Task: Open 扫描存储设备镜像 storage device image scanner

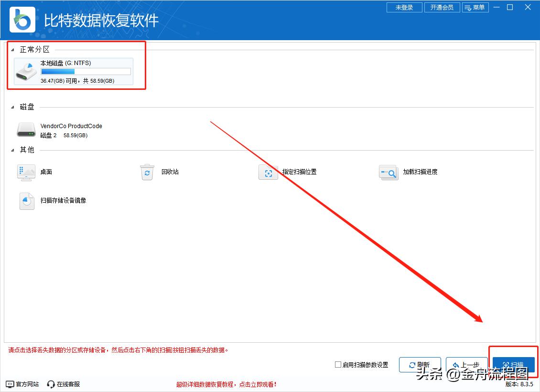Action: tap(26, 201)
